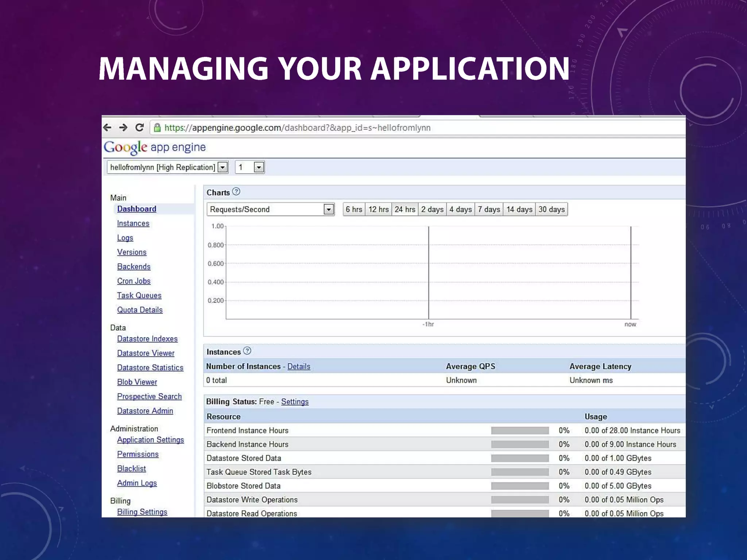Open the Instances help question icon
This screenshot has height=560, width=747.
pyautogui.click(x=247, y=351)
